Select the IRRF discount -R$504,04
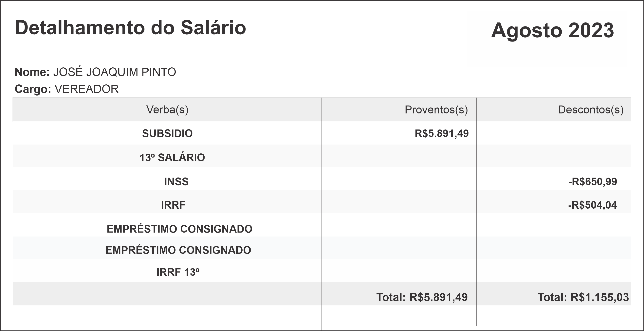Image resolution: width=644 pixels, height=331 pixels. coord(592,205)
